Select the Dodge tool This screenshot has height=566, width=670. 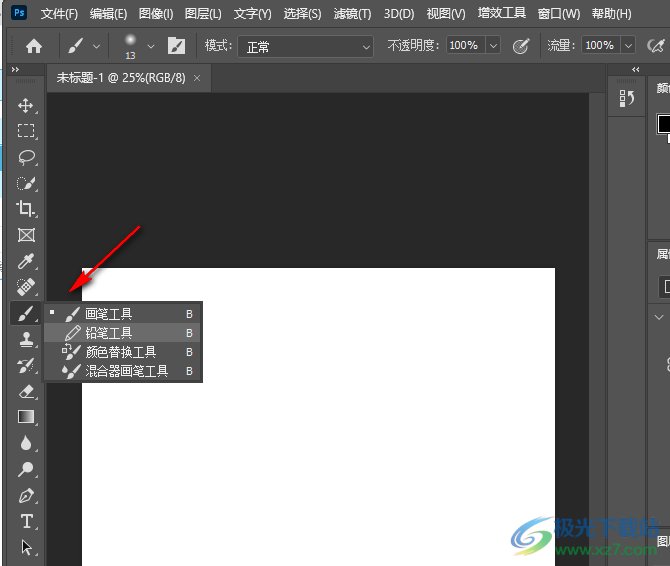click(26, 469)
